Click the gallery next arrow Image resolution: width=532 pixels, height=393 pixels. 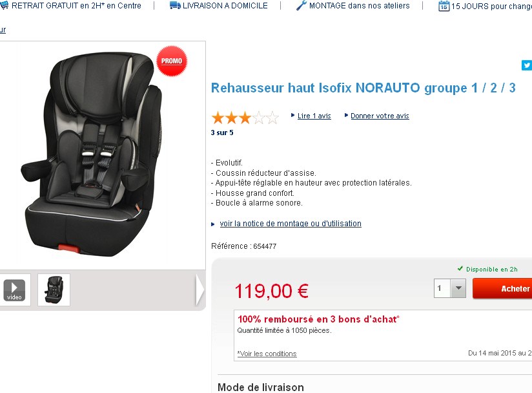[x=200, y=290]
